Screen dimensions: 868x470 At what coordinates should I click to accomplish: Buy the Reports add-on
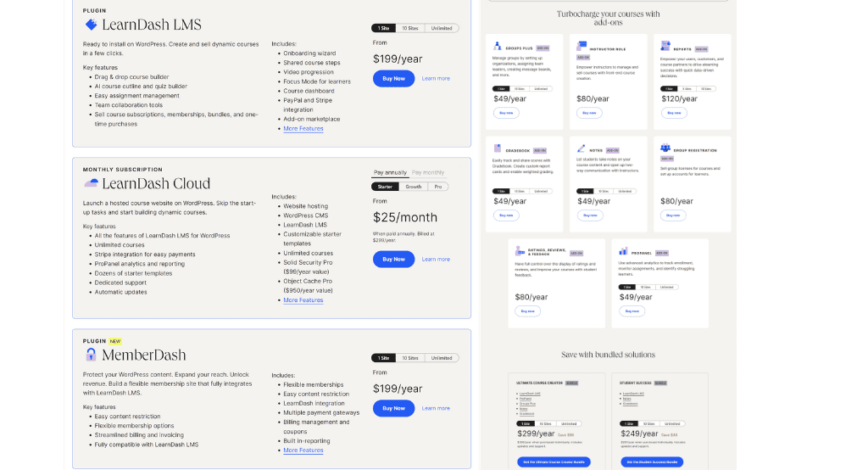point(674,113)
